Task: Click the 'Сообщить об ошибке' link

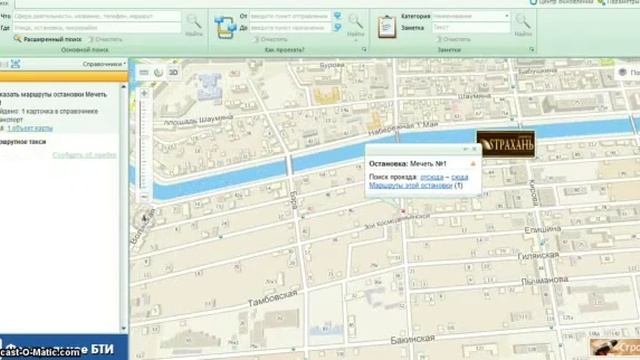Action: pos(84,155)
